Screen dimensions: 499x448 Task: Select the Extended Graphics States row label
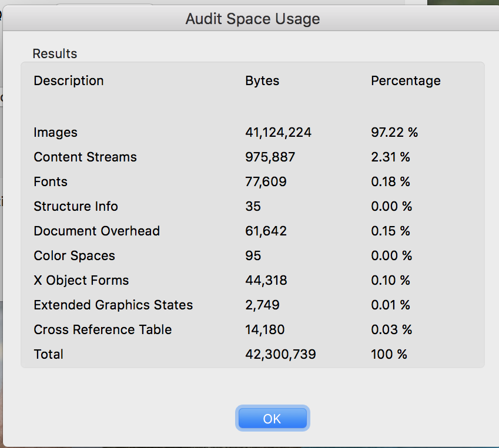tap(113, 305)
